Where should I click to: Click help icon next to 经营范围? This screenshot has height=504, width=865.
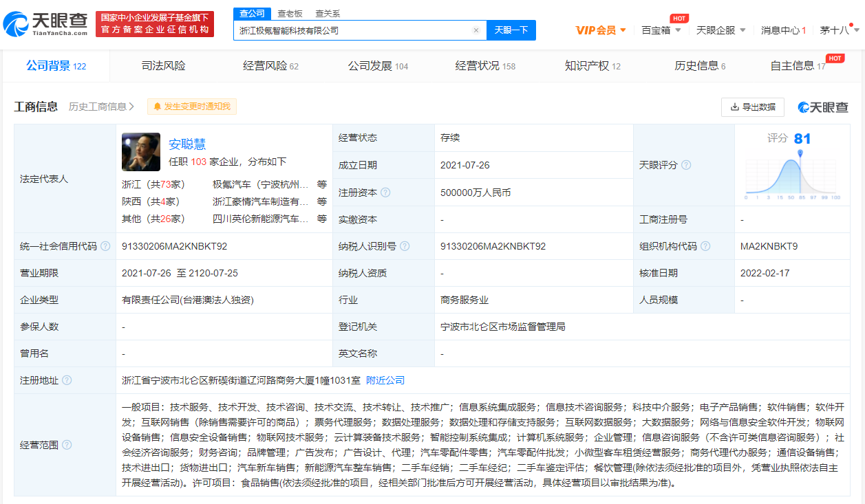[67, 445]
